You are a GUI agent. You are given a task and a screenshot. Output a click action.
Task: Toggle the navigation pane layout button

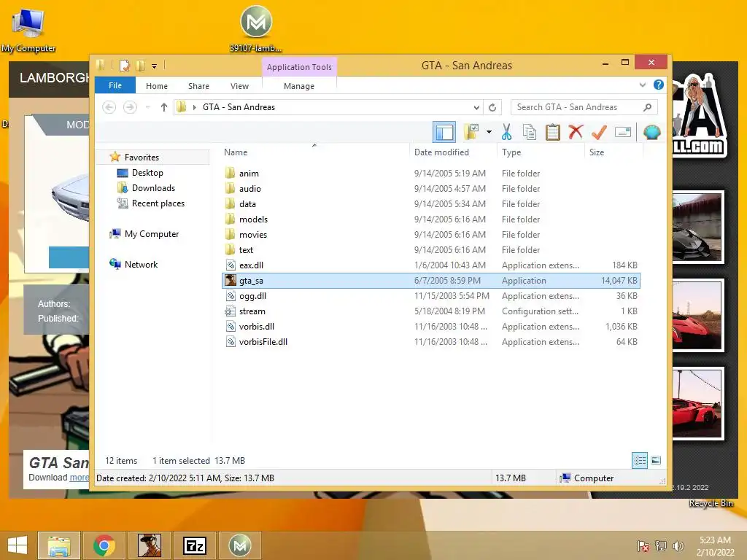[444, 132]
